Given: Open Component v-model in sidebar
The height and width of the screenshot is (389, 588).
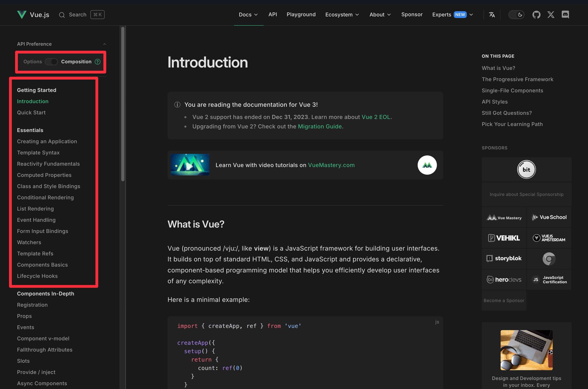Looking at the screenshot, I should click(x=43, y=339).
